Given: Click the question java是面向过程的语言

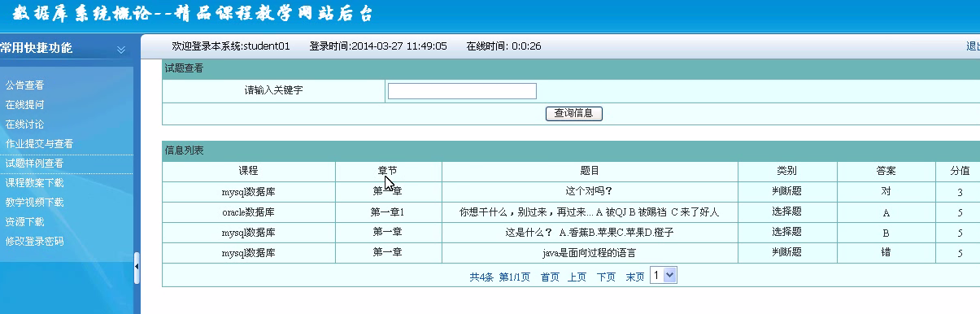Looking at the screenshot, I should click(x=590, y=252).
